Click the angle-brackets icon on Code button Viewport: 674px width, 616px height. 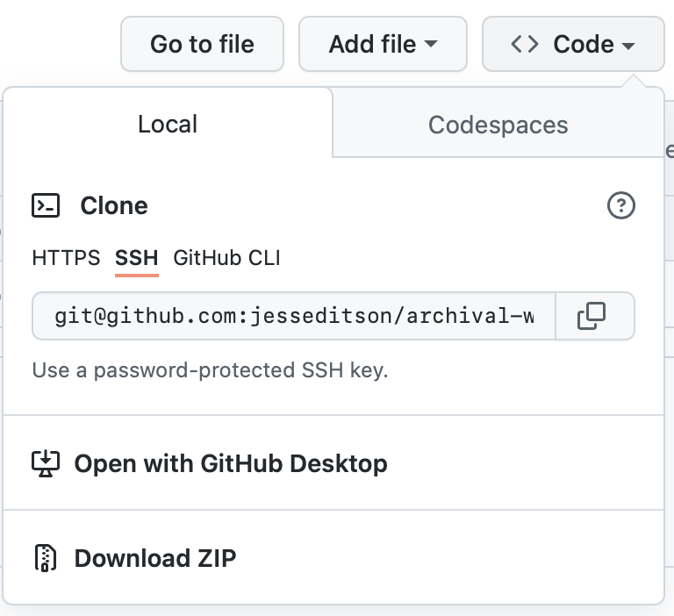coord(525,44)
